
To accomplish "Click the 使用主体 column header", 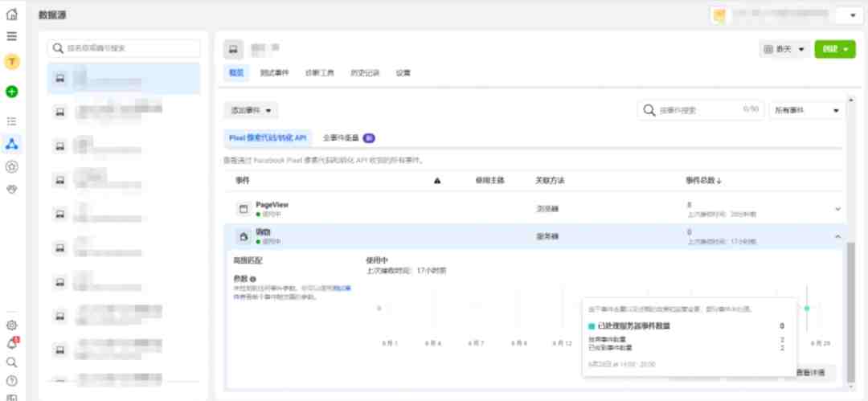I will coord(489,181).
